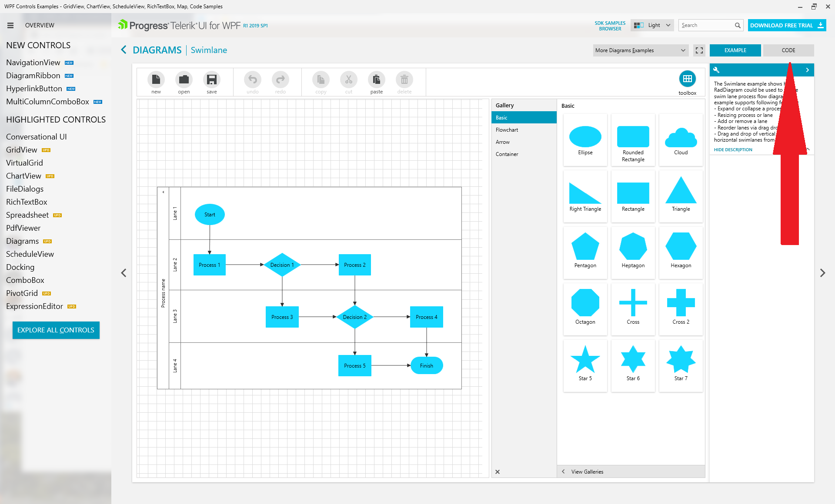Collapse the swimlane Process name container
Image resolution: width=835 pixels, height=504 pixels.
click(x=163, y=192)
